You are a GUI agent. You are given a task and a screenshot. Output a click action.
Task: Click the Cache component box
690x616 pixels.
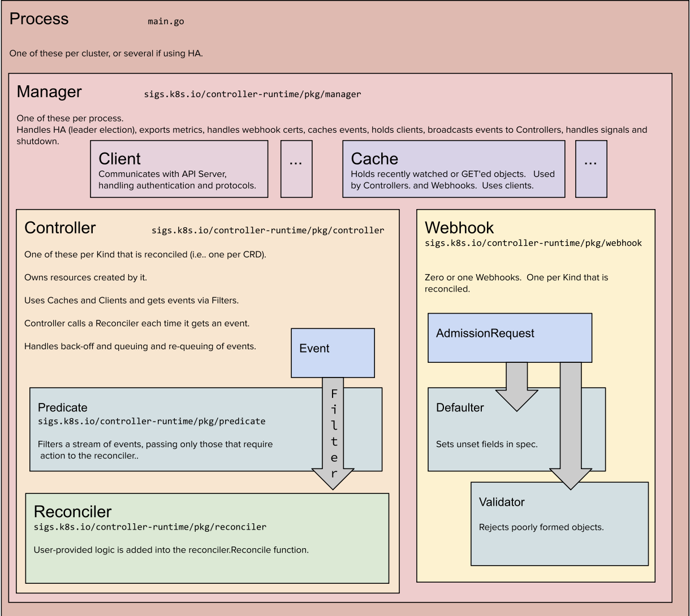452,168
